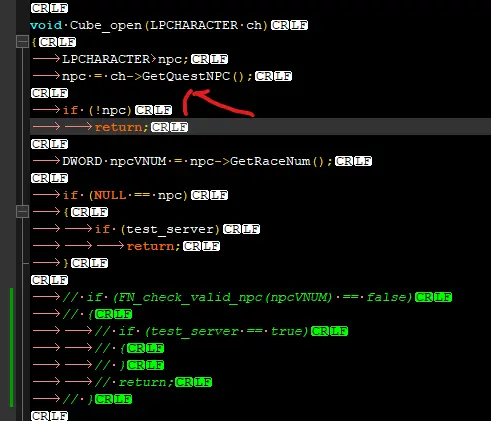This screenshot has width=491, height=421.
Task: Click 'npcVNUM' variable declaration
Action: [x=138, y=161]
